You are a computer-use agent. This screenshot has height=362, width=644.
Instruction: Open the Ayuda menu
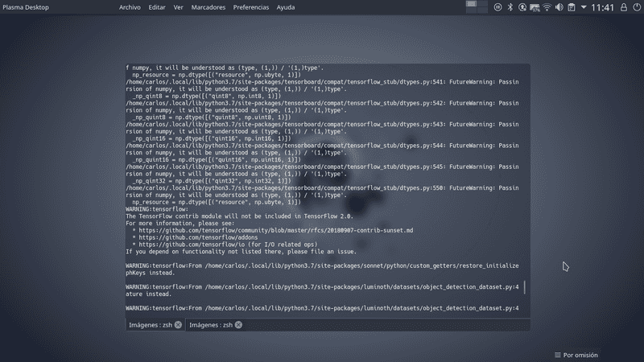coord(286,7)
